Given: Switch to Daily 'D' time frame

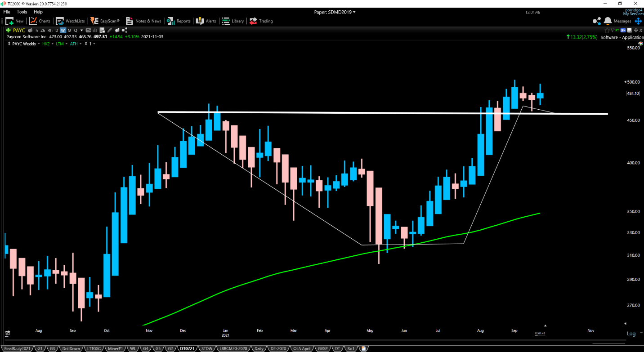Looking at the screenshot, I should [57, 30].
